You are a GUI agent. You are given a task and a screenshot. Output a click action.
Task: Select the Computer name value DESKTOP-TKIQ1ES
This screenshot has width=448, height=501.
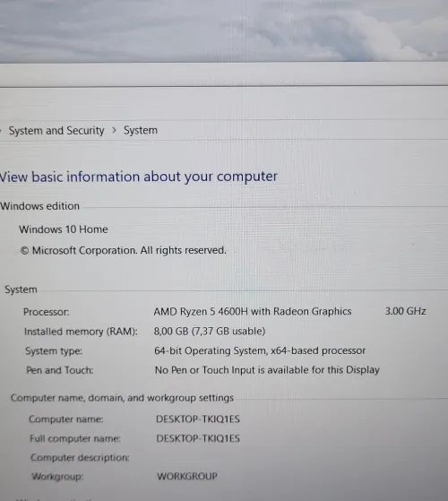click(198, 419)
